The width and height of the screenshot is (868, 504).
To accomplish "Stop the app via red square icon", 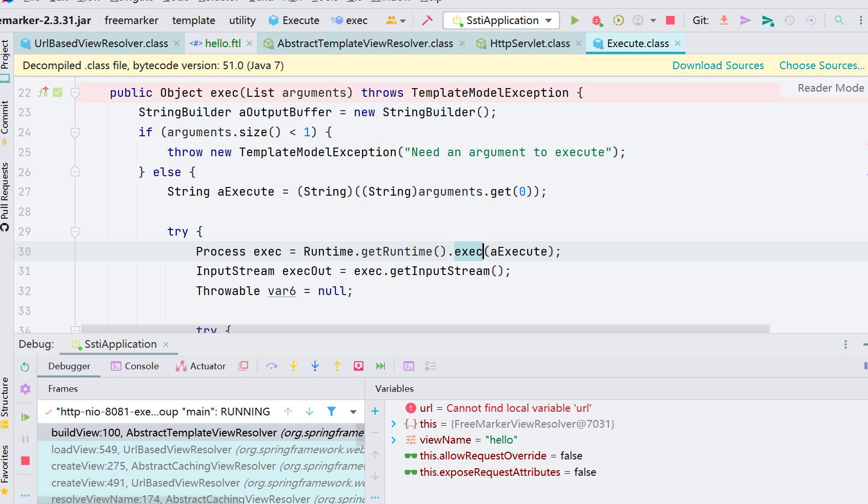I will tap(670, 20).
